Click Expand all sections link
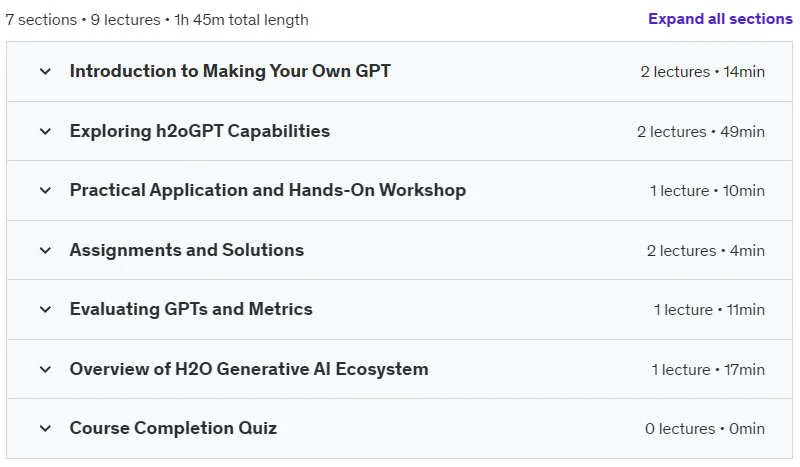Screen dimensions: 800x467 click(720, 19)
